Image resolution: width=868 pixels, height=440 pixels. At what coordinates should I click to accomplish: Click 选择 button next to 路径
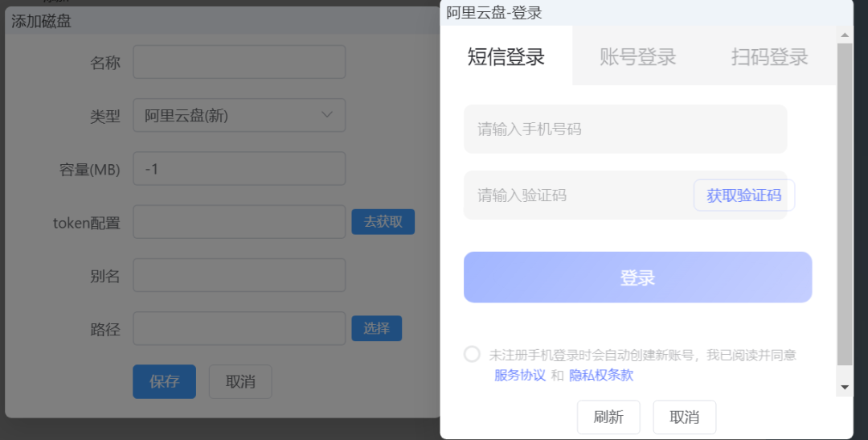point(376,328)
